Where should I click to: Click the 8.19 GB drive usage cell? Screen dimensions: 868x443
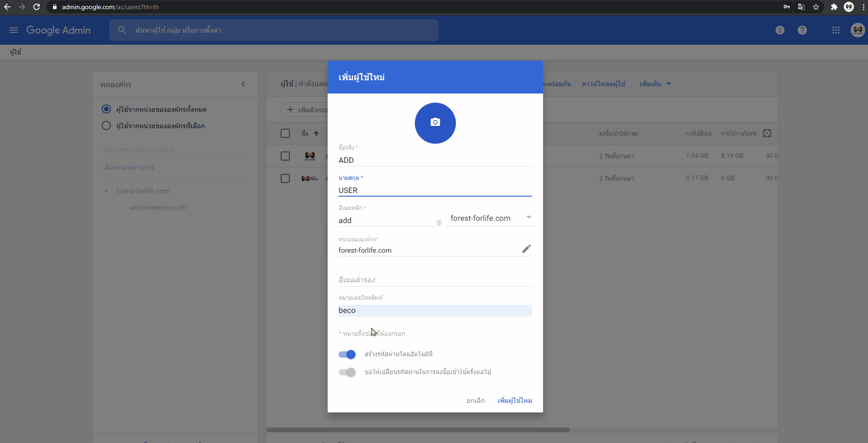coord(732,156)
